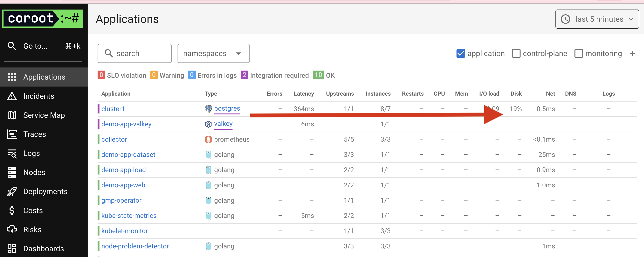The image size is (644, 257).
Task: Toggle the Warning filter badge
Action: pyautogui.click(x=167, y=75)
